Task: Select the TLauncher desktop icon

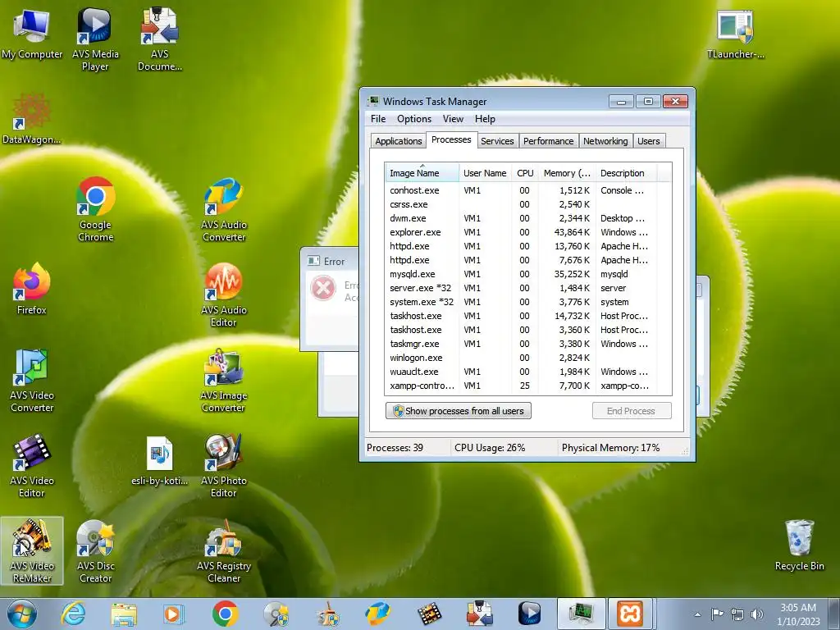Action: coord(736,34)
